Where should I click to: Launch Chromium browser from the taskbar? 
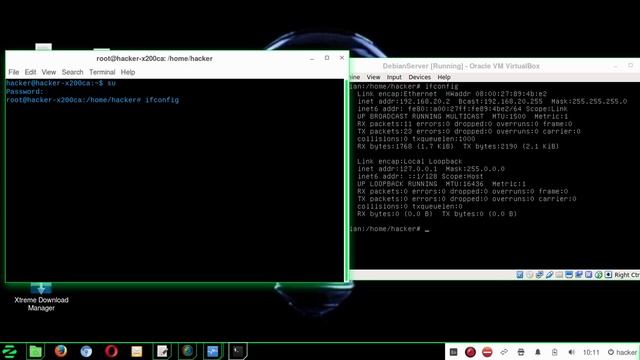click(x=86, y=351)
